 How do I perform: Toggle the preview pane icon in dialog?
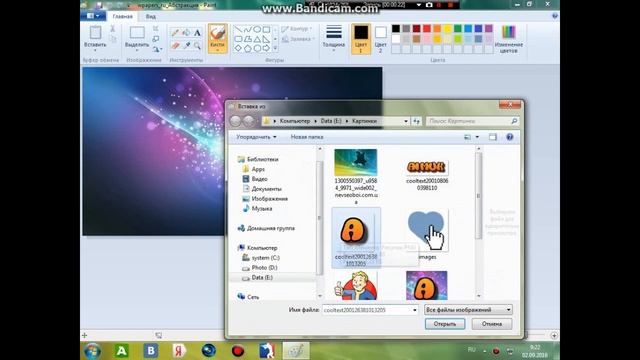pos(493,137)
